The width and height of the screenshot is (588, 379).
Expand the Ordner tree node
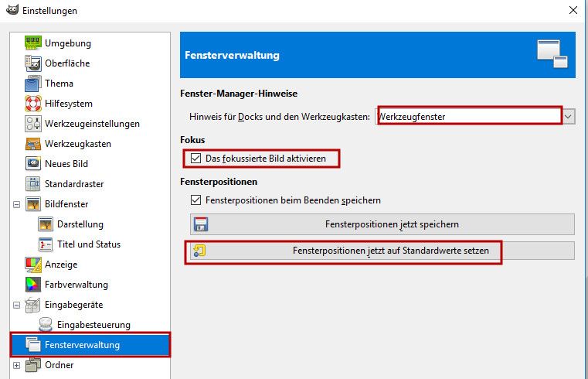click(x=16, y=365)
